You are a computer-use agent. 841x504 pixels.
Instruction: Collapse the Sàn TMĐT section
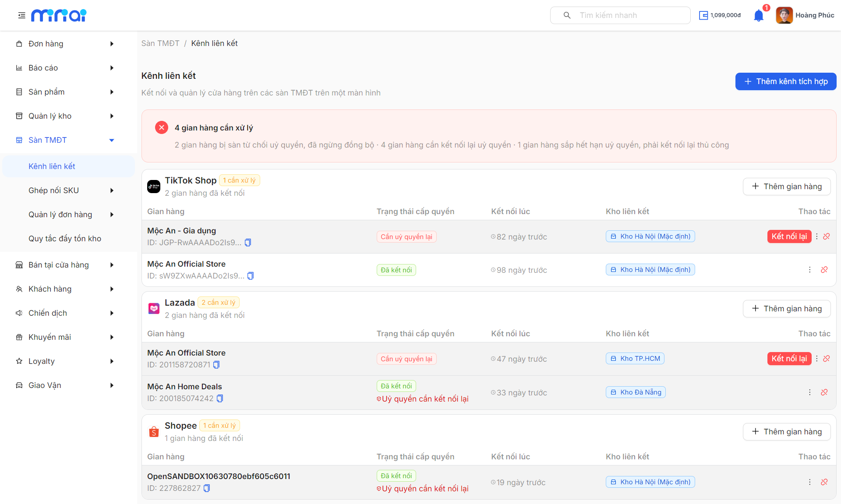pyautogui.click(x=66, y=140)
